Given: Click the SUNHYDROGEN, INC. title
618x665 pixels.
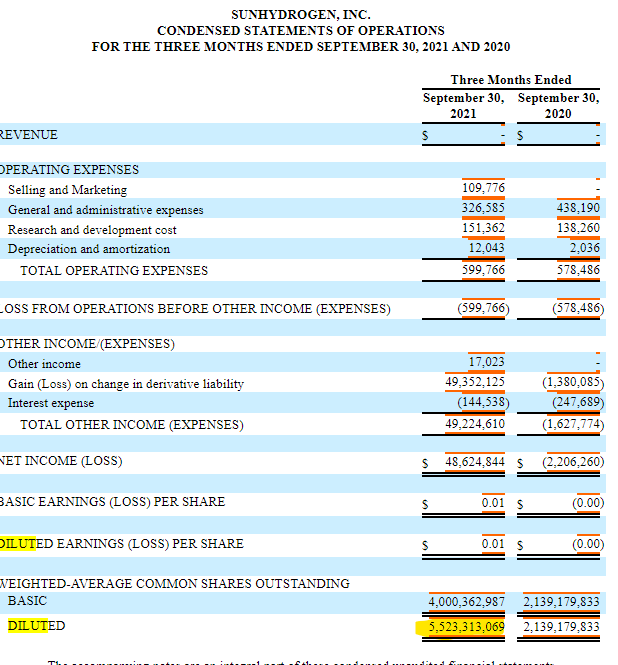Looking at the screenshot, I should pyautogui.click(x=301, y=15).
